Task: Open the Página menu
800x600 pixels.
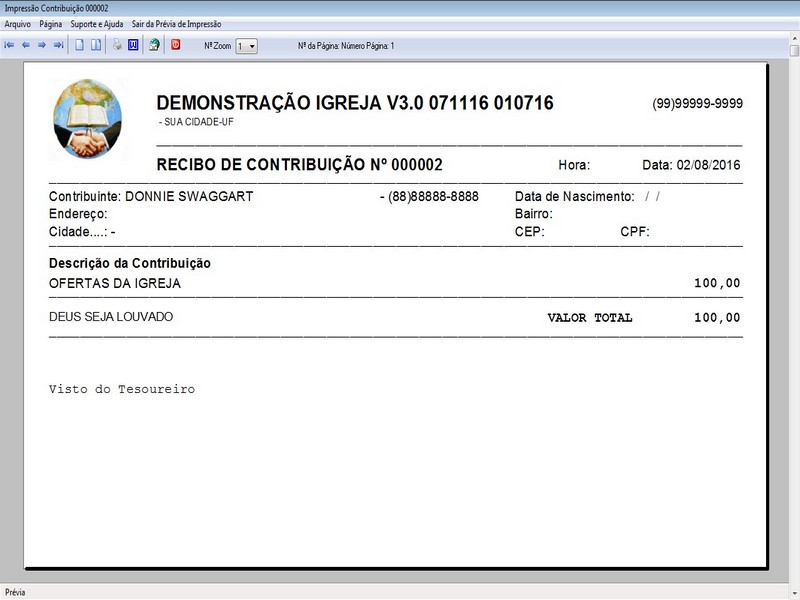Action: (51, 24)
